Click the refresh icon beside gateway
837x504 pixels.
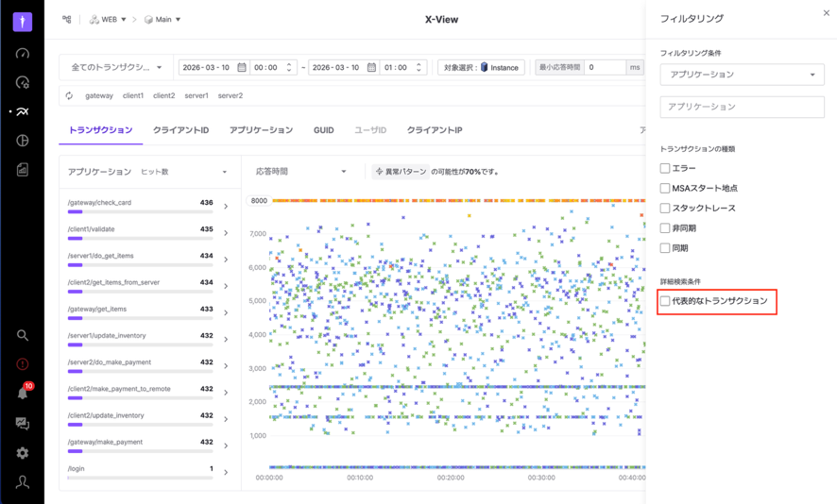[x=69, y=95]
